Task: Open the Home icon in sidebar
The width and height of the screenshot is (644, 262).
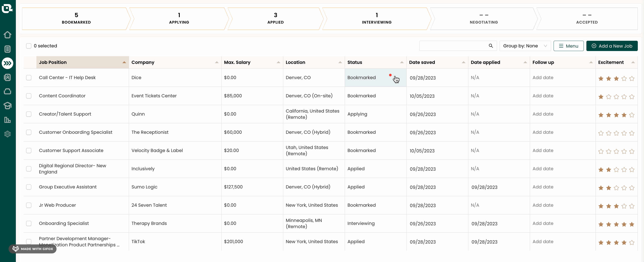Action: pos(7,35)
